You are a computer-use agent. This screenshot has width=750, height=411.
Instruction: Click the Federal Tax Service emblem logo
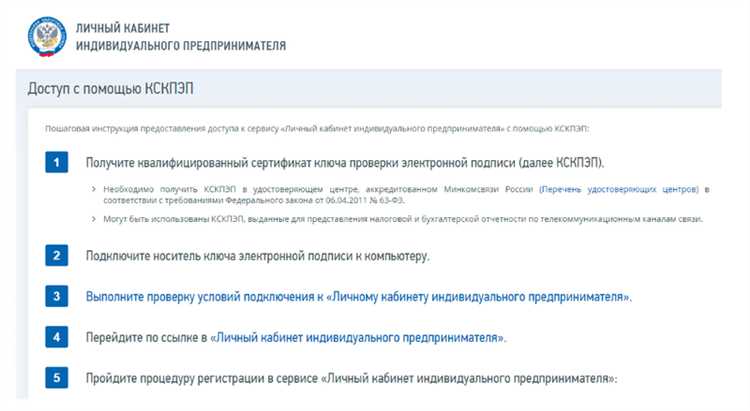(x=47, y=37)
